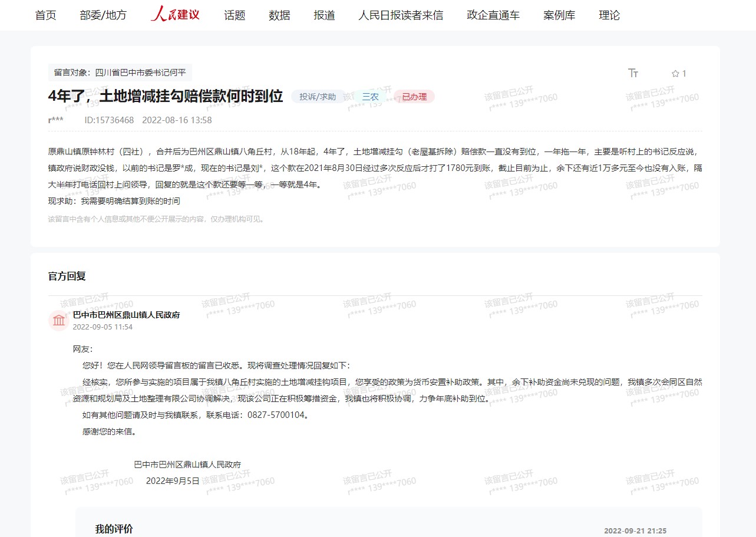Viewport: 756px width, 537px height.
Task: Open 人民日报读者来信 section
Action: (401, 15)
